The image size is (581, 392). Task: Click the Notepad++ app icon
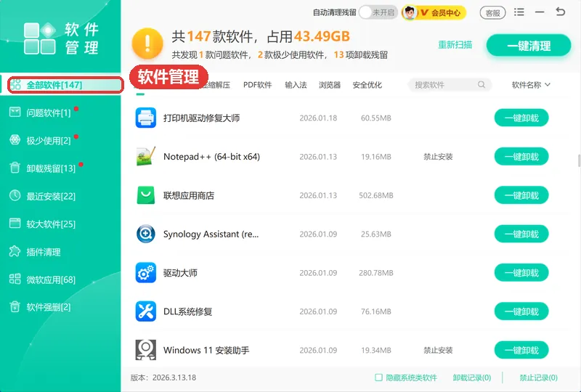click(146, 156)
